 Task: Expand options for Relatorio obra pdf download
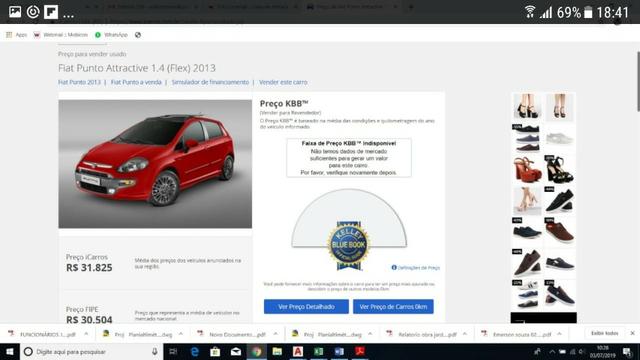[x=464, y=334]
